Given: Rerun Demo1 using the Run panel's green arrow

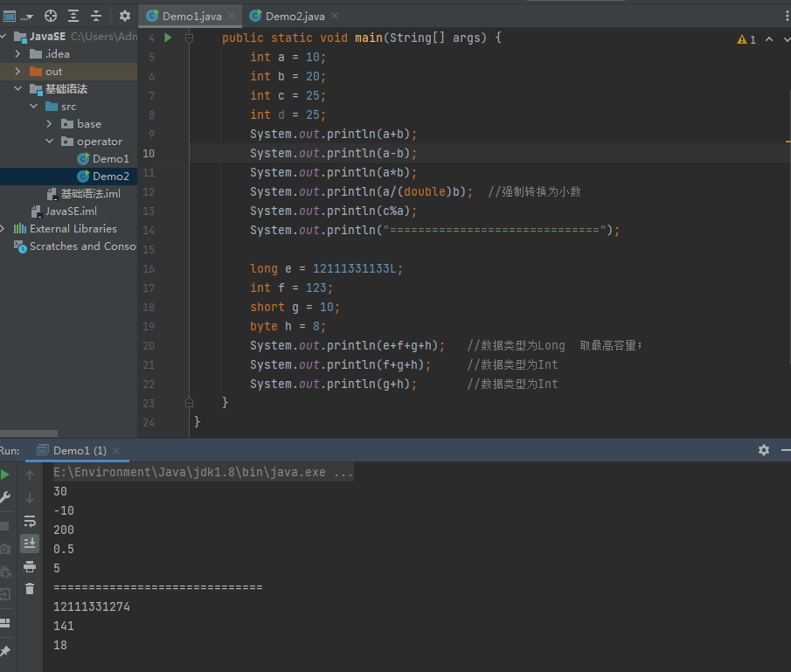Looking at the screenshot, I should pyautogui.click(x=5, y=475).
